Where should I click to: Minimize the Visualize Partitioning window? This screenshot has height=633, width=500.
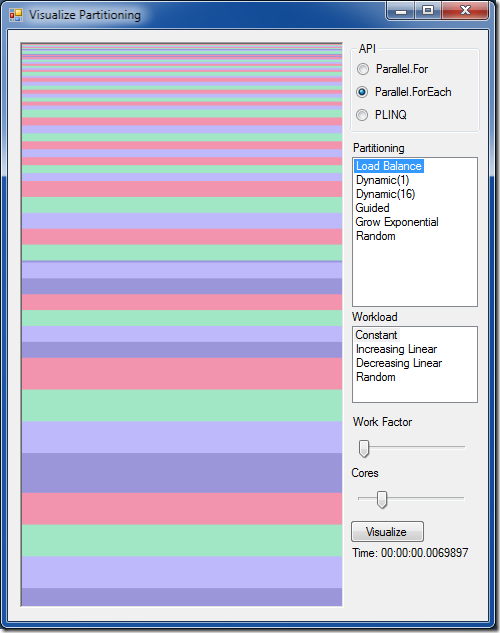400,11
